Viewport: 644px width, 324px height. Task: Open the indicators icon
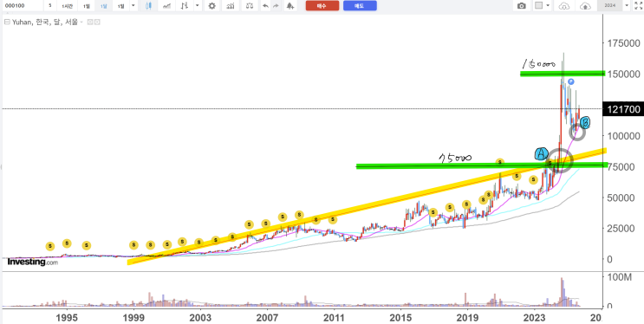click(x=231, y=6)
